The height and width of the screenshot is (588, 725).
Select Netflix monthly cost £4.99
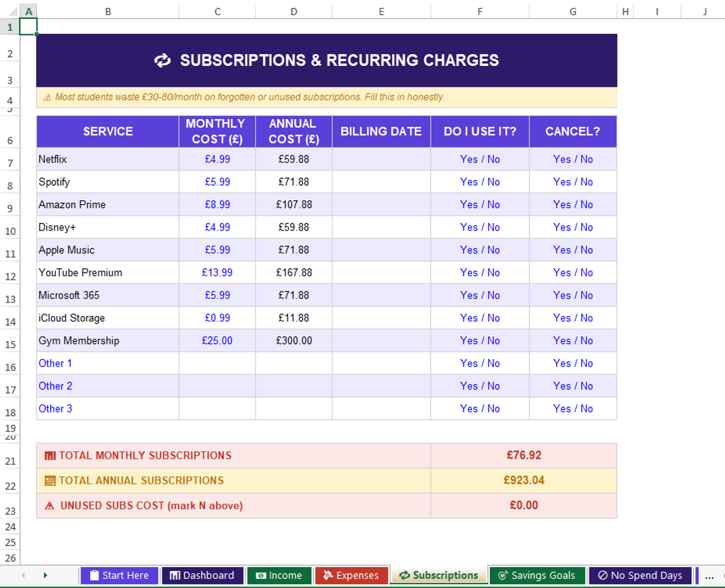pyautogui.click(x=217, y=159)
